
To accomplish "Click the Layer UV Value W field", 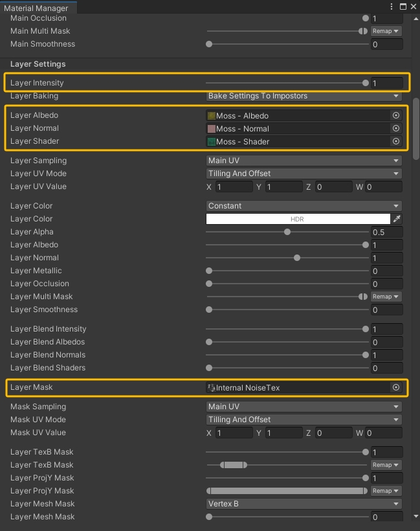I will click(384, 186).
